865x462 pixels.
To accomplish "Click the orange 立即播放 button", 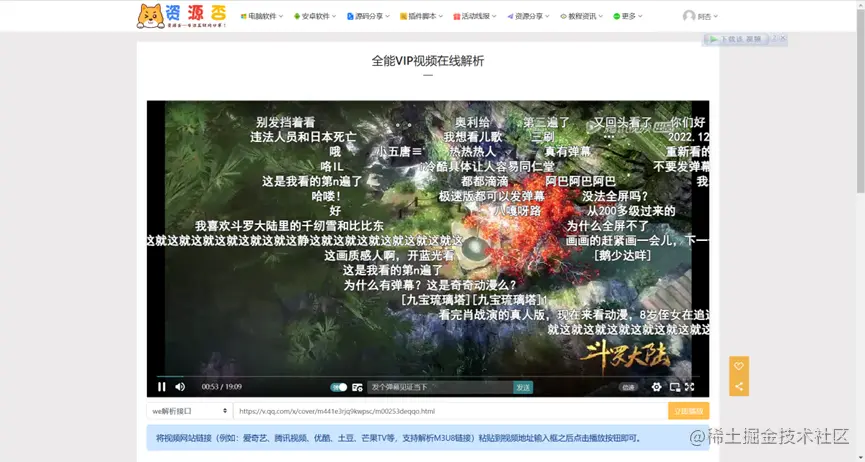I will click(x=688, y=411).
